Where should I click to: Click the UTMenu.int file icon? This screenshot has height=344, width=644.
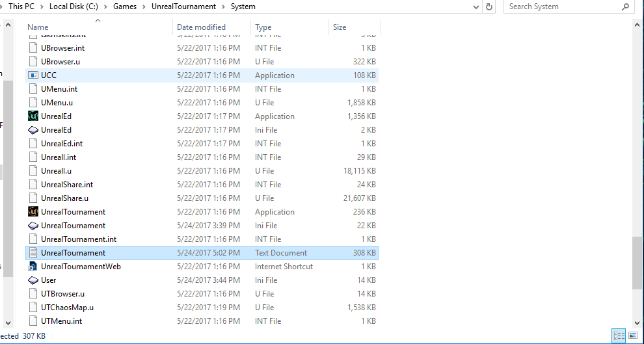click(x=33, y=321)
